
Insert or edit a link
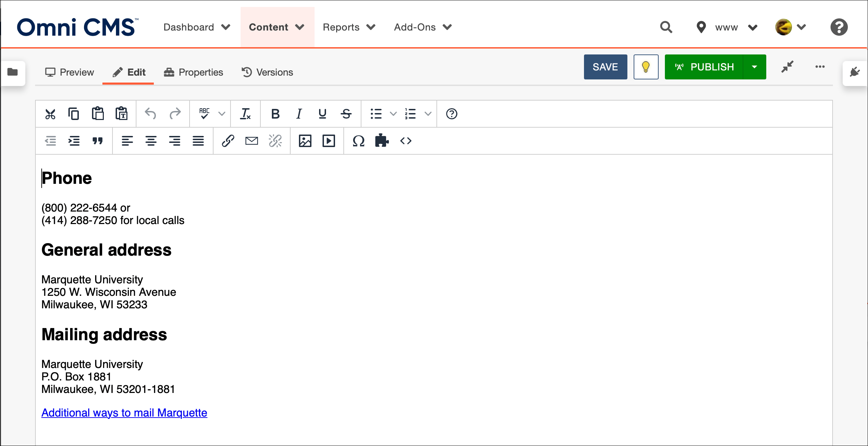click(228, 141)
